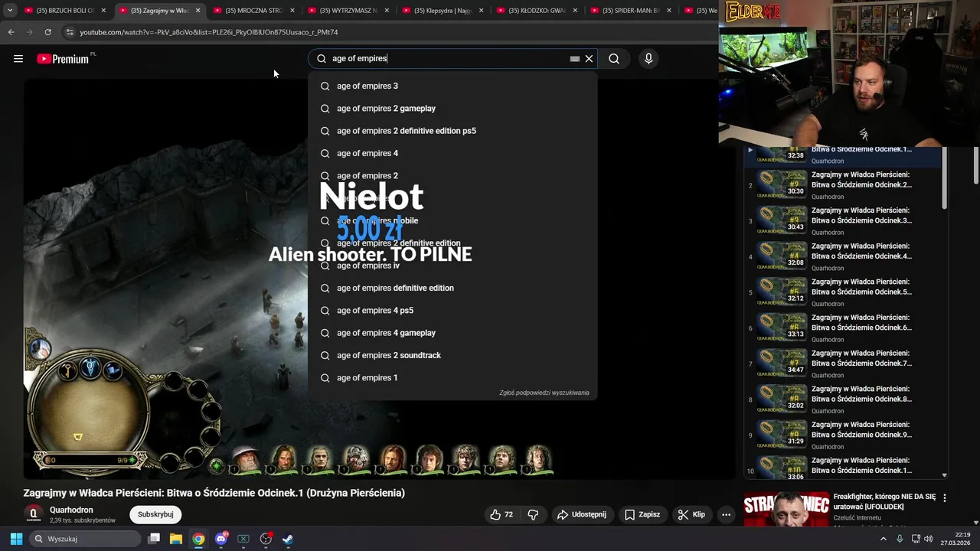The height and width of the screenshot is (551, 980).
Task: Go to YouTube Premium home logo
Action: tap(64, 59)
